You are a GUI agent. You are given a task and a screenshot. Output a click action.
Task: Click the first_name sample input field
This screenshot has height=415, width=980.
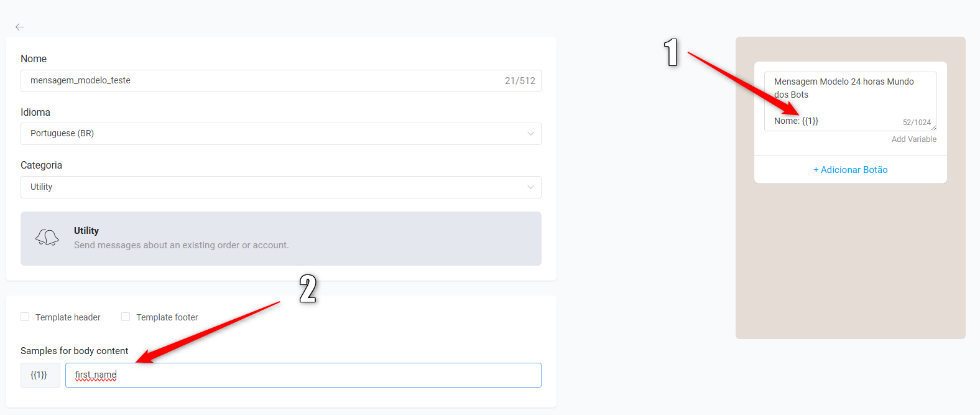(303, 375)
